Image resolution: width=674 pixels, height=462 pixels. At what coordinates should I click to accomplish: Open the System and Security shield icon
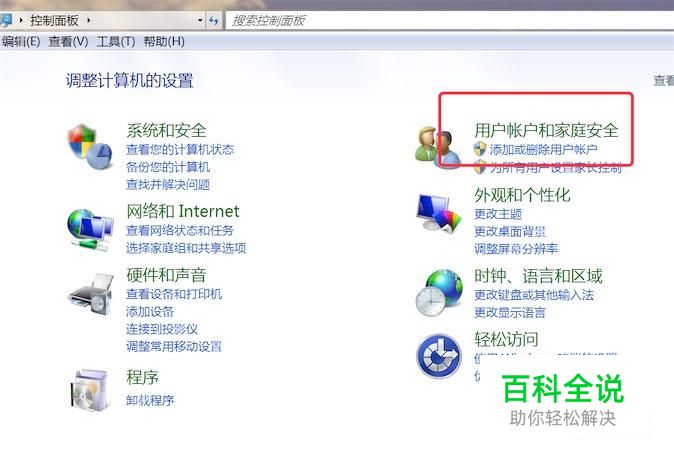tap(89, 147)
